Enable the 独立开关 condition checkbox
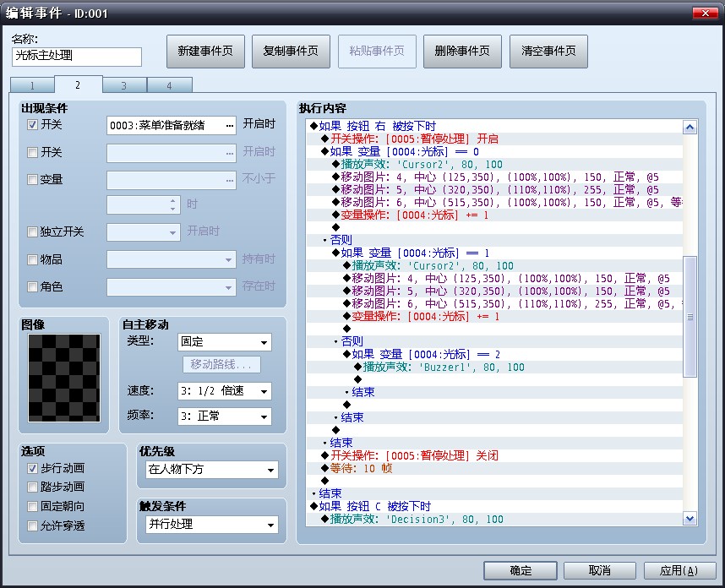 click(32, 231)
